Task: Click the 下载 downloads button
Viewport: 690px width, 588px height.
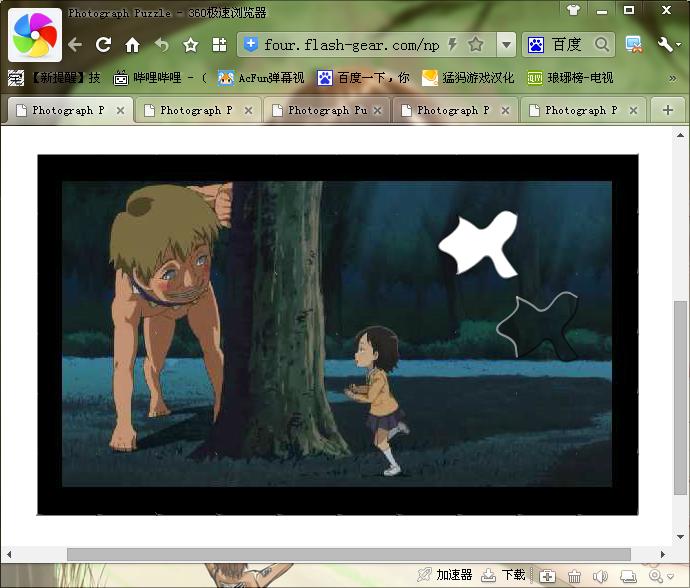Action: tap(504, 575)
